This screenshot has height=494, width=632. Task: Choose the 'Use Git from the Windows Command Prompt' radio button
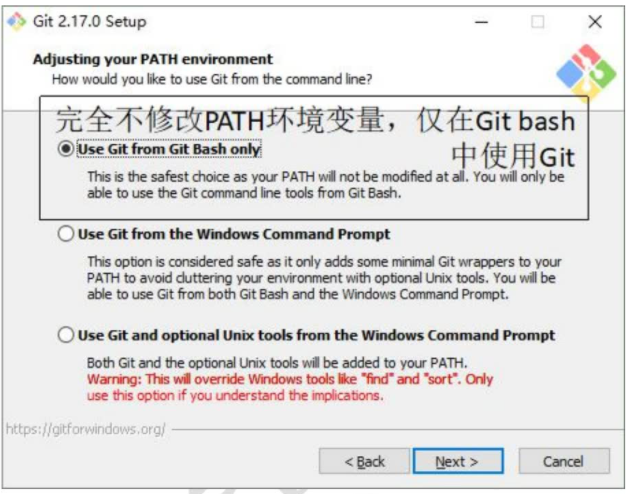point(65,234)
